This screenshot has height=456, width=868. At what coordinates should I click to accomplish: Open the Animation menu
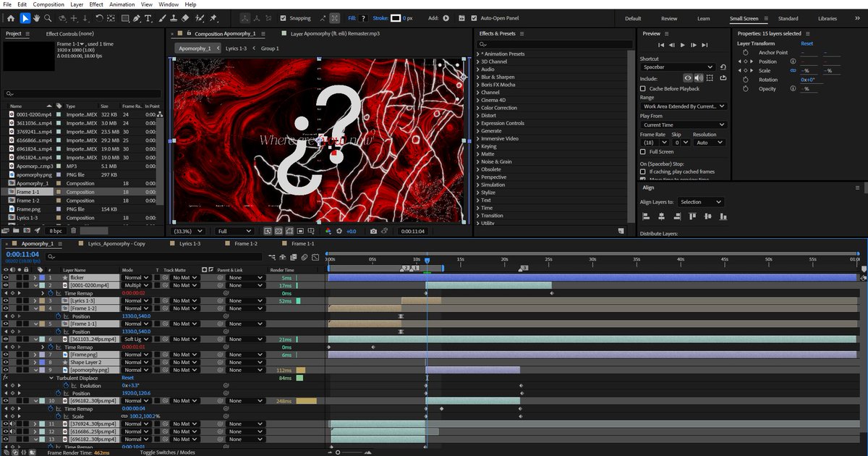(x=122, y=4)
